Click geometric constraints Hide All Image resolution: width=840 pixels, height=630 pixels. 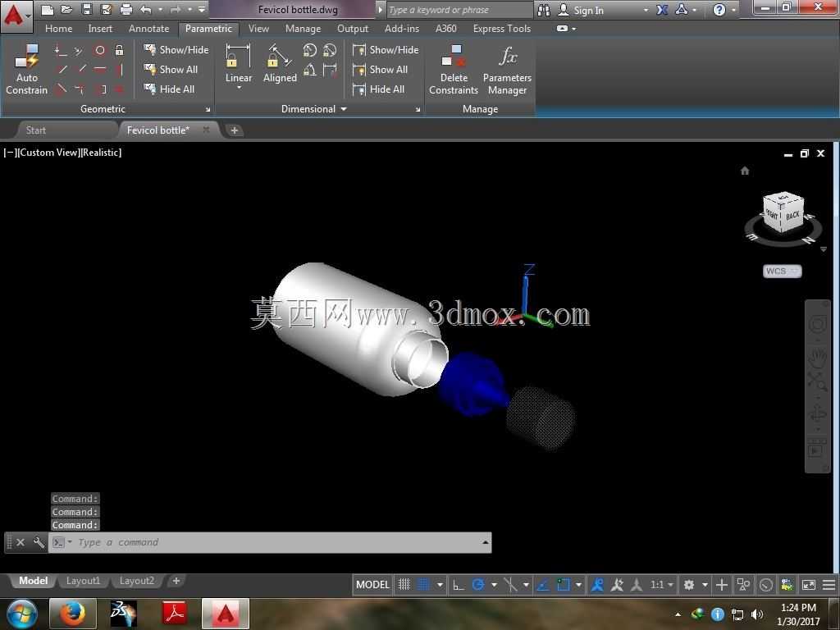coord(169,89)
